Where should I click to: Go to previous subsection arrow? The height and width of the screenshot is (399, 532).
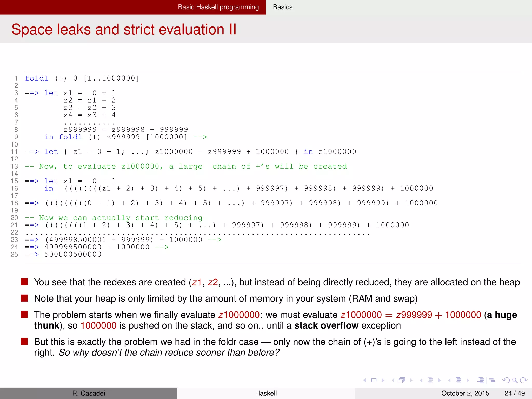coord(421,380)
